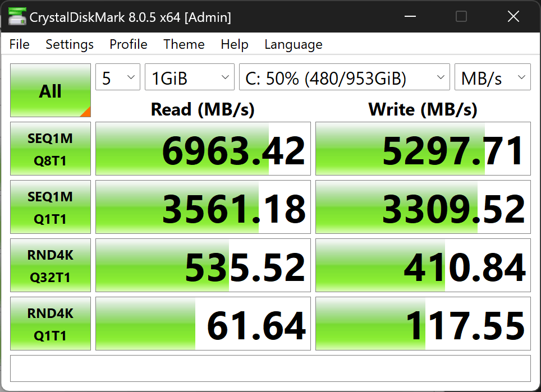Open the Profile menu
The height and width of the screenshot is (392, 541).
pyautogui.click(x=129, y=44)
